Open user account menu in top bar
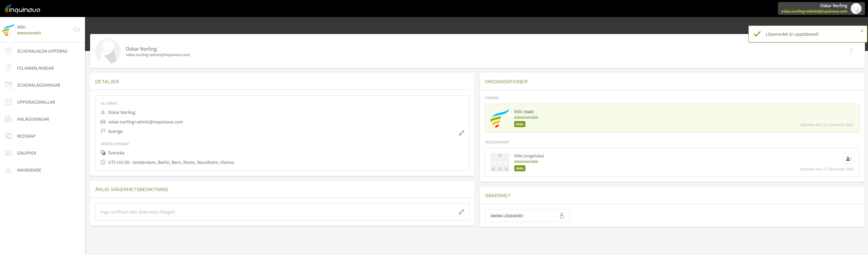Screen dimensions: 868x255 coord(821,8)
